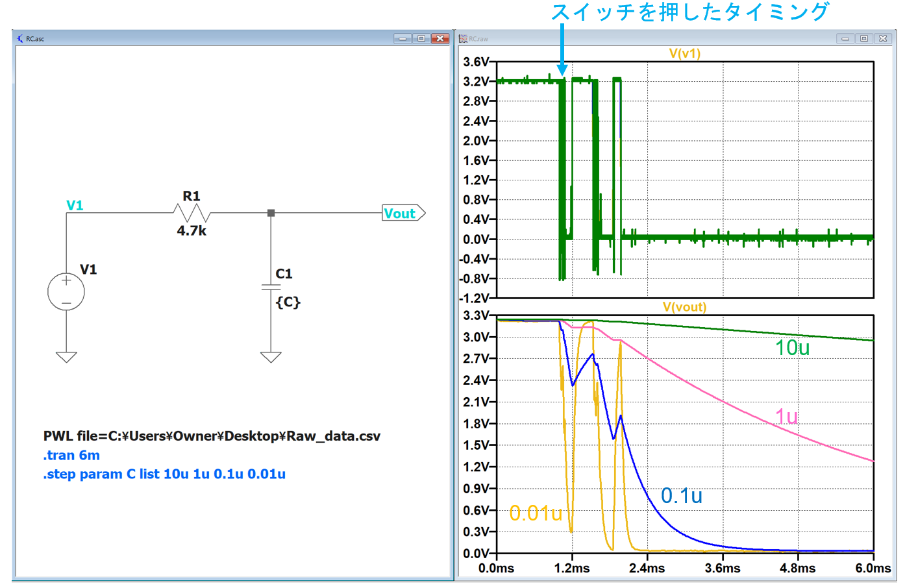Click the ground symbol below capacitor C1

coord(271,356)
